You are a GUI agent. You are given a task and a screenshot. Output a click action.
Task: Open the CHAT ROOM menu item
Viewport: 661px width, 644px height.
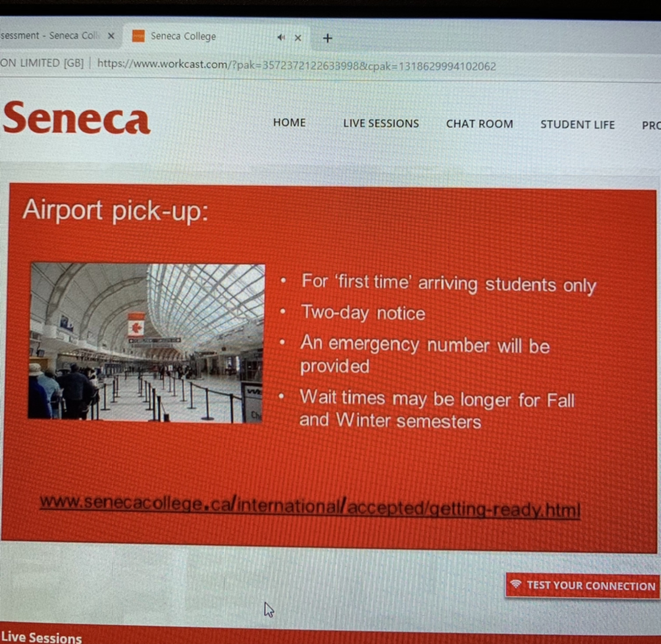coord(479,124)
